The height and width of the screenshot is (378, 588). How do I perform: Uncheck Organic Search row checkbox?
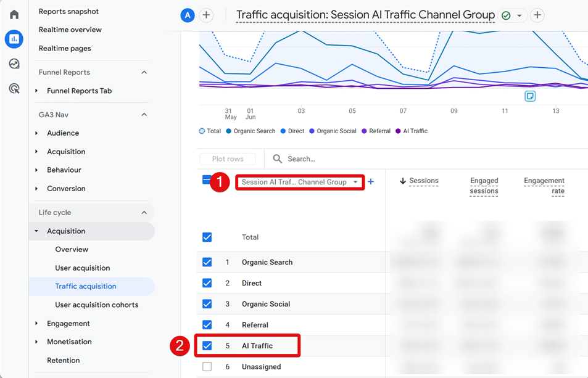(207, 262)
